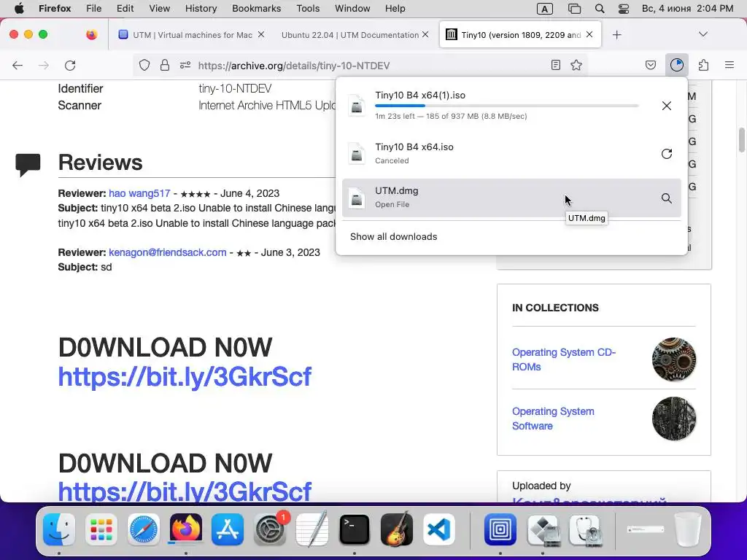Click the keyboard input source indicator
This screenshot has width=747, height=560.
coord(544,9)
